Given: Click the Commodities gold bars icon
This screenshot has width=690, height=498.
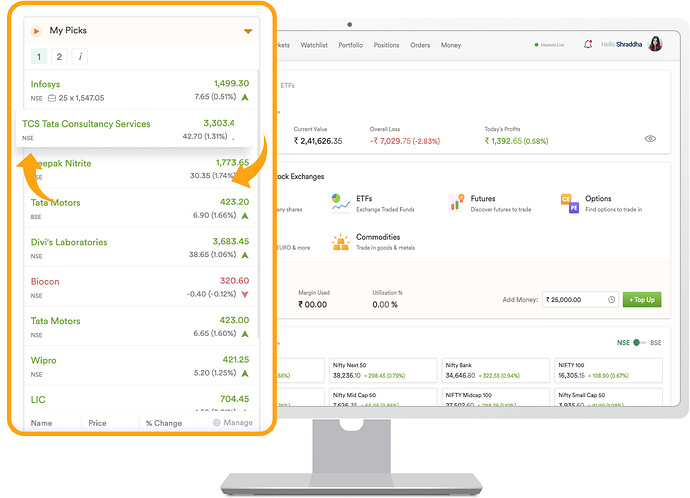Looking at the screenshot, I should tap(341, 242).
